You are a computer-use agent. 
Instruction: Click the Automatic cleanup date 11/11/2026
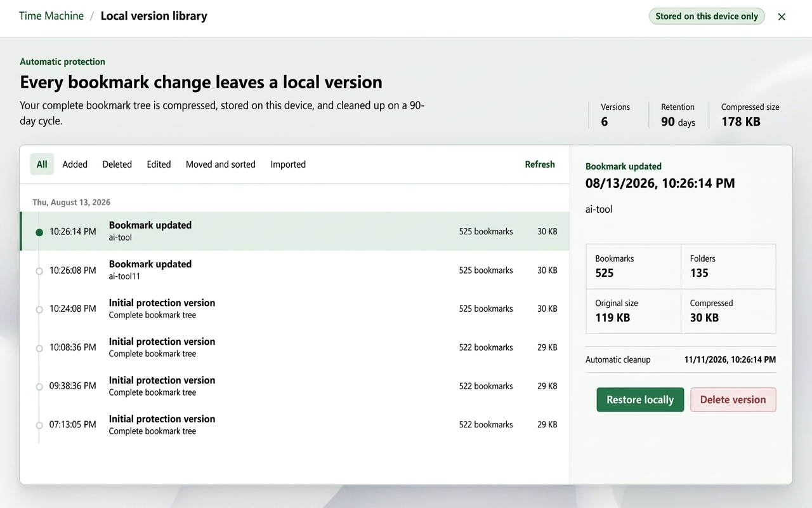coord(730,359)
